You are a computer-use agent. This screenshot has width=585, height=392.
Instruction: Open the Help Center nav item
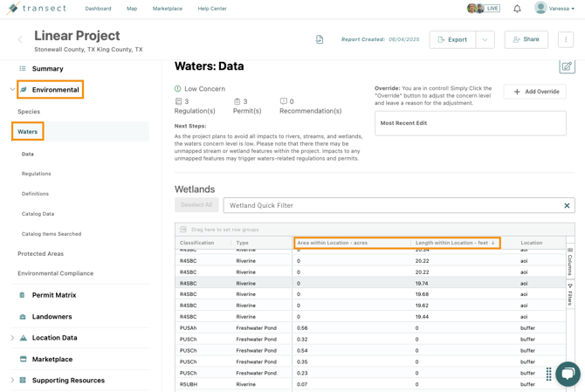click(x=212, y=9)
